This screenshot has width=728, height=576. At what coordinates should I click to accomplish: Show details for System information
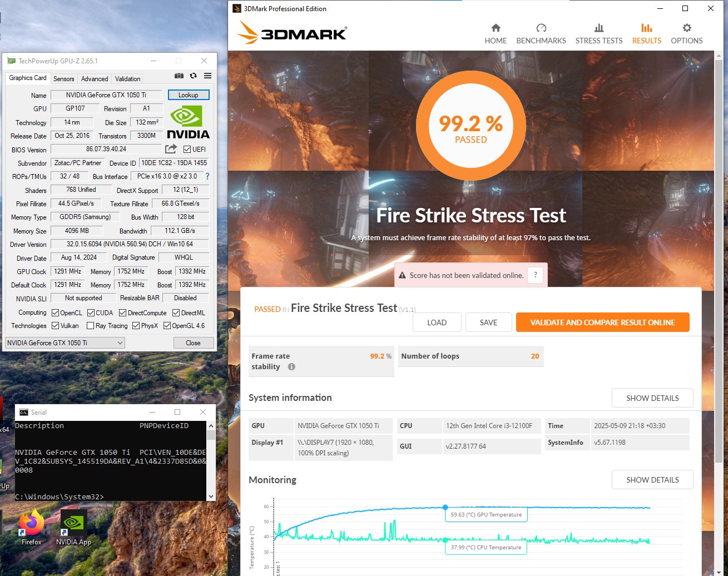(652, 398)
